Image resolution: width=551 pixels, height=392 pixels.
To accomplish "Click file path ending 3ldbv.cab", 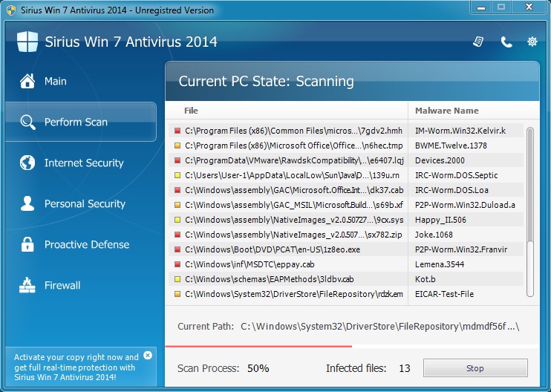I will [x=269, y=279].
